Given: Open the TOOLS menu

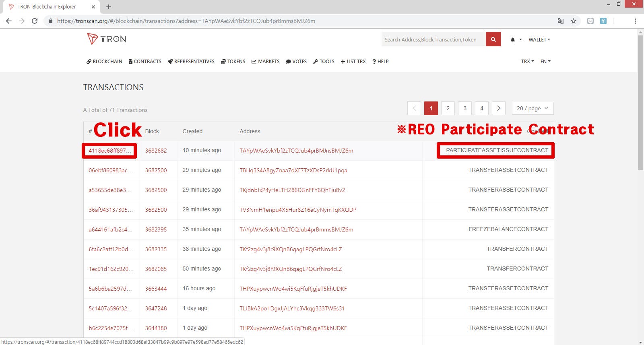Looking at the screenshot, I should tap(324, 62).
